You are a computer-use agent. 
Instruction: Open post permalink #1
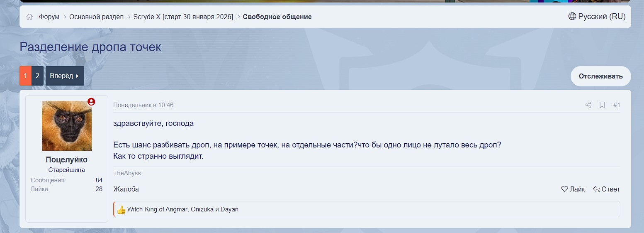click(x=617, y=105)
